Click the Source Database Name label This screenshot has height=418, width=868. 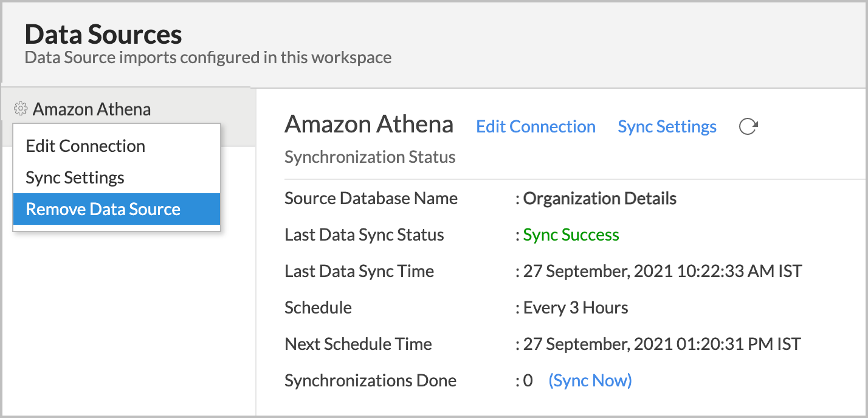pyautogui.click(x=371, y=199)
